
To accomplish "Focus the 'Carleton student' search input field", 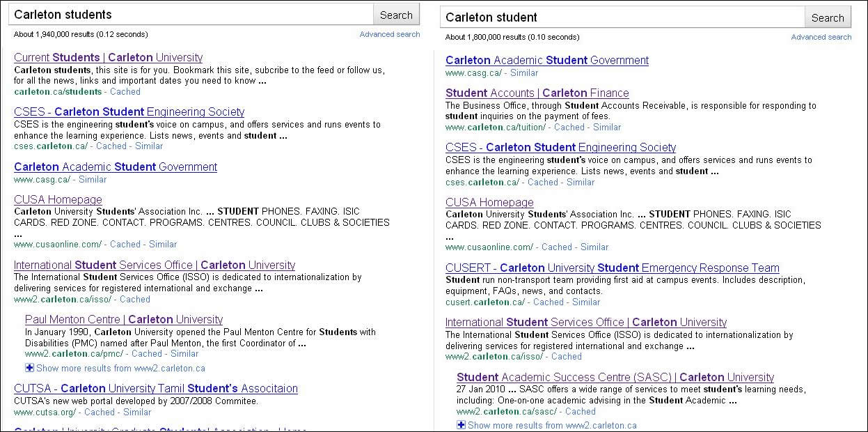I will click(x=623, y=17).
